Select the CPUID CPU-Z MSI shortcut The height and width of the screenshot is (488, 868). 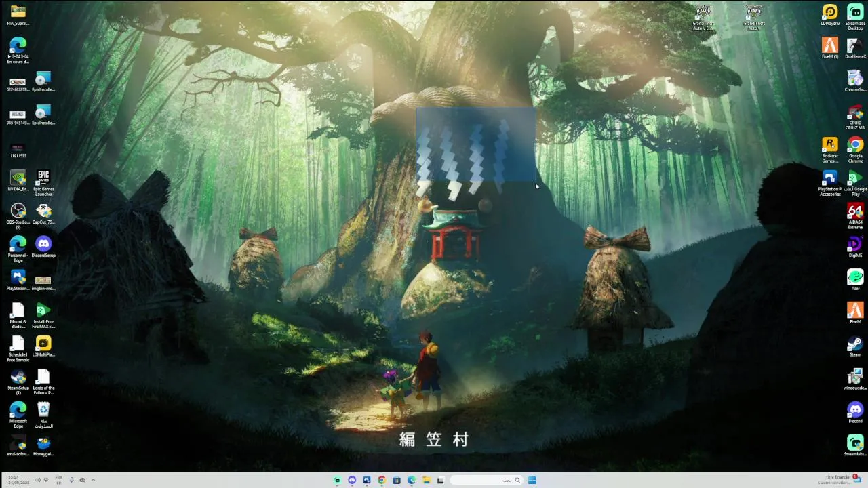tap(855, 117)
